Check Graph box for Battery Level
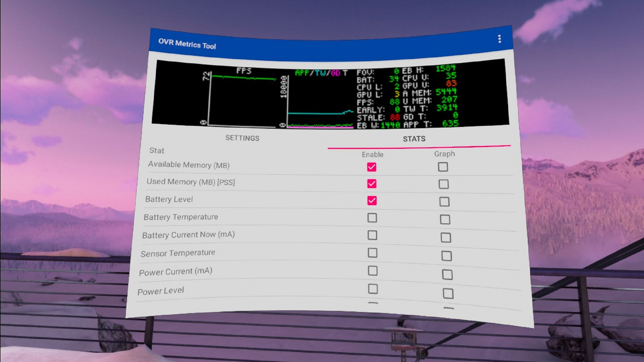Screen dimensions: 644x362 pos(444,202)
